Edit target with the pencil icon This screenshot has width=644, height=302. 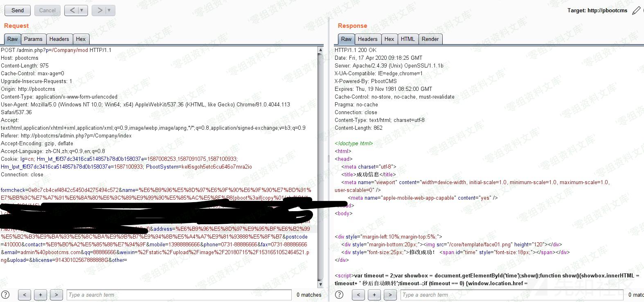(x=636, y=11)
